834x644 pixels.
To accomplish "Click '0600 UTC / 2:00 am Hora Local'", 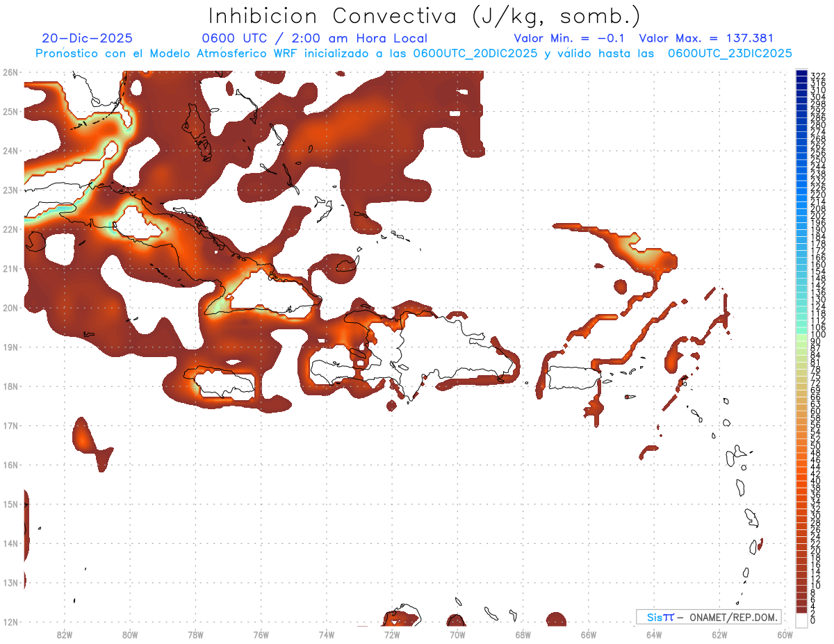I will 314,38.
